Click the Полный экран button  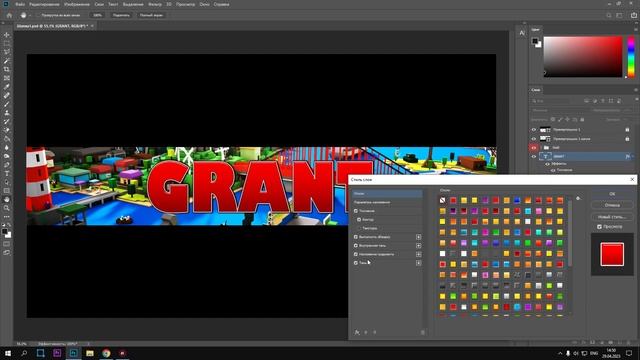(151, 15)
